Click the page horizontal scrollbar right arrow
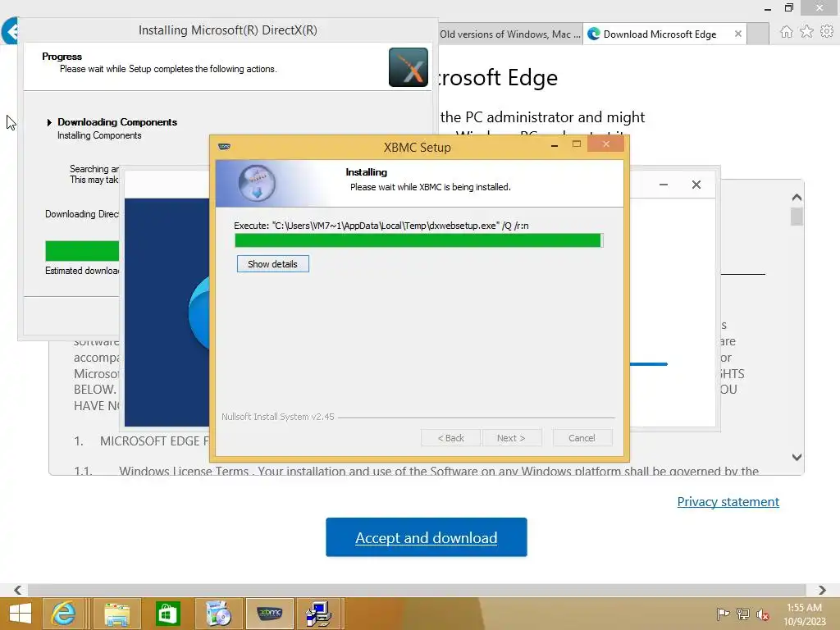The image size is (840, 630). pos(822,590)
